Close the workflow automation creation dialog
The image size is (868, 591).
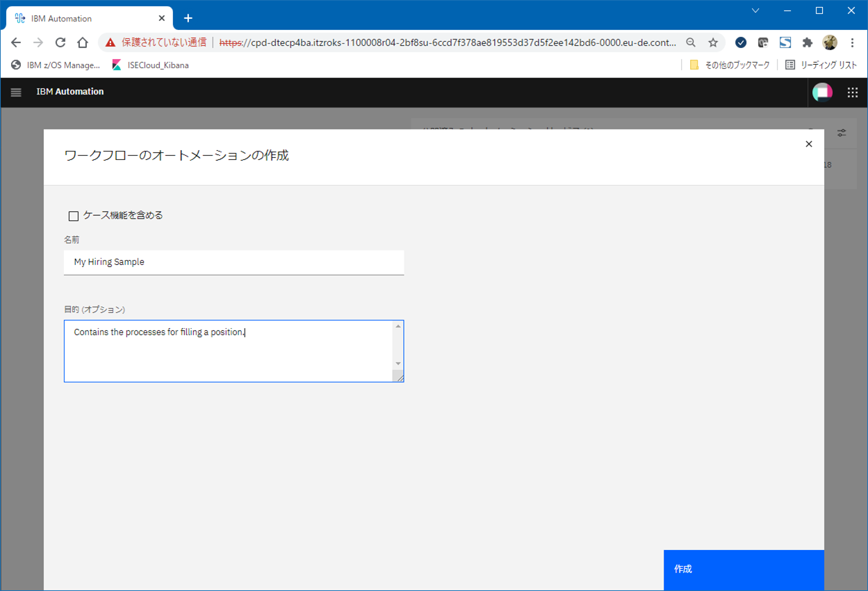click(x=808, y=144)
